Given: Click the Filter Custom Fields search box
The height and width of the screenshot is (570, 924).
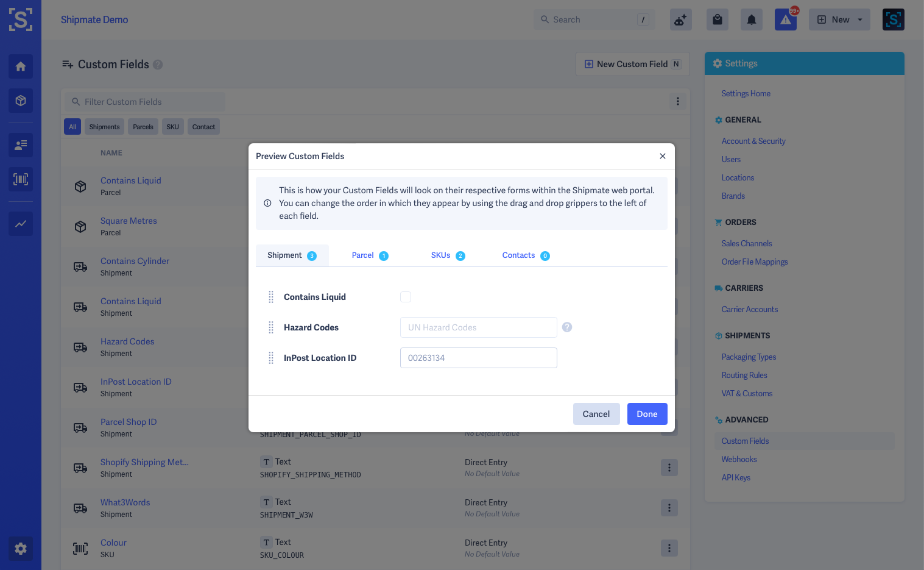Looking at the screenshot, I should pos(145,102).
